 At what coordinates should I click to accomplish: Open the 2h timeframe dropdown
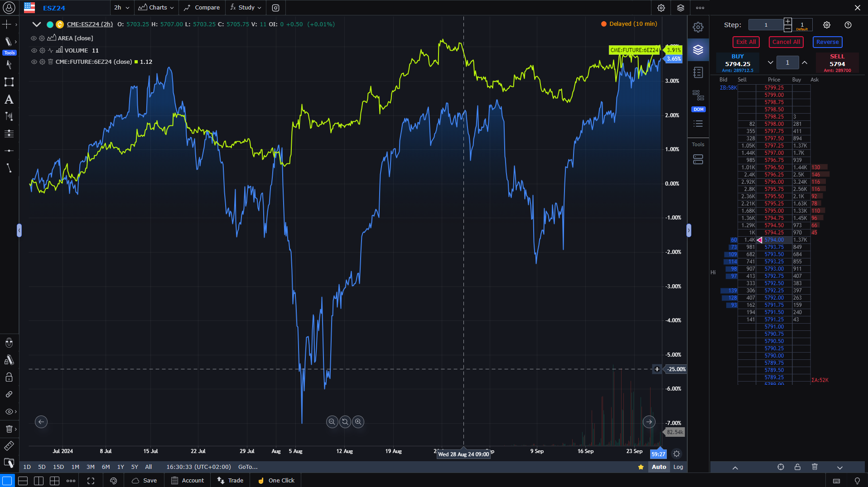[121, 8]
